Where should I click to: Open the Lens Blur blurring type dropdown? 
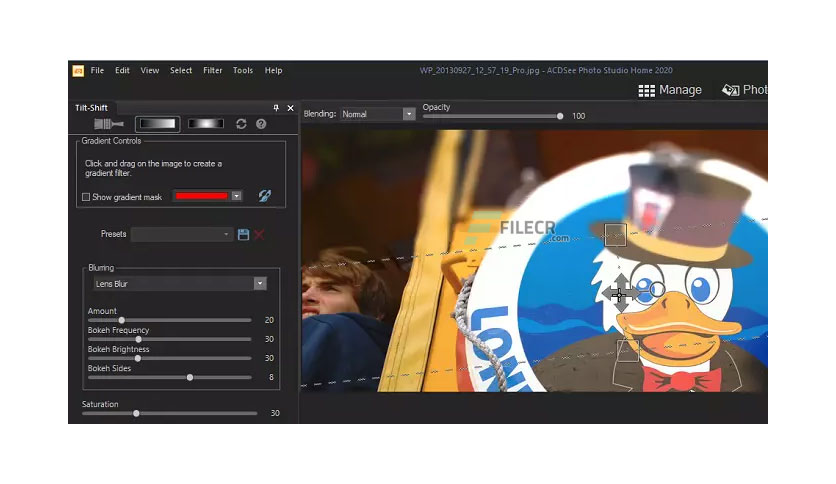180,284
